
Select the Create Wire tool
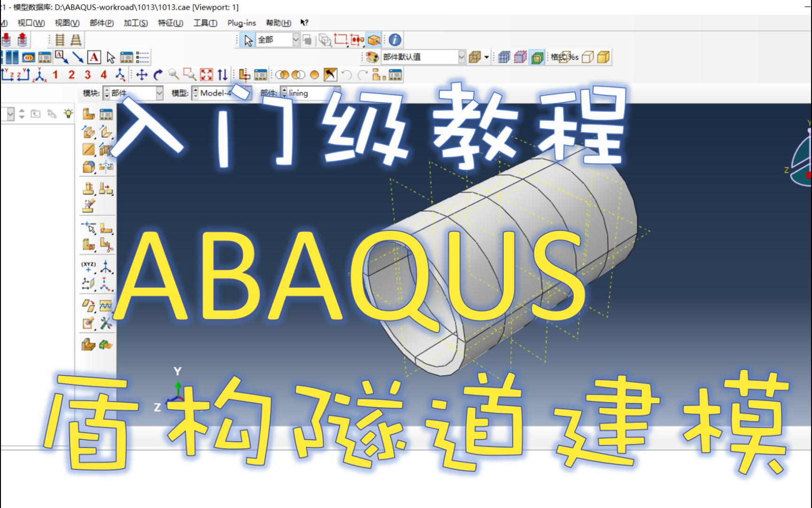89,150
